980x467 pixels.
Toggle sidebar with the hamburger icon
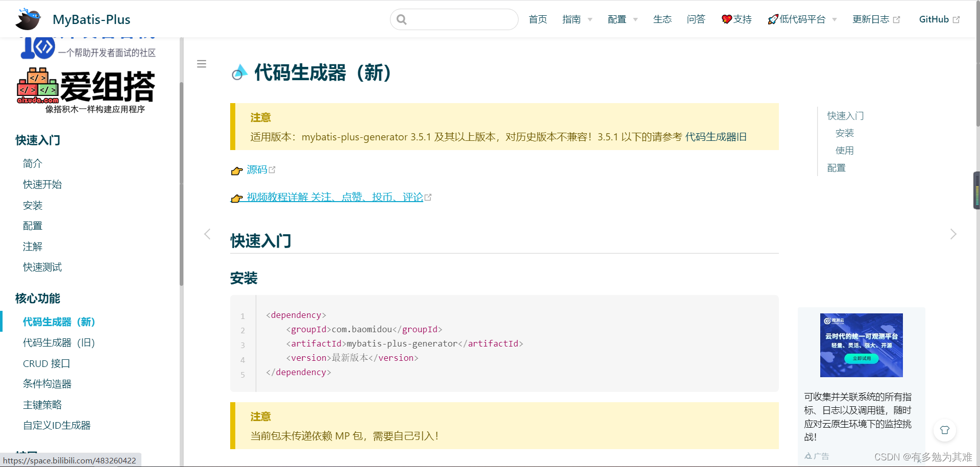(x=202, y=64)
